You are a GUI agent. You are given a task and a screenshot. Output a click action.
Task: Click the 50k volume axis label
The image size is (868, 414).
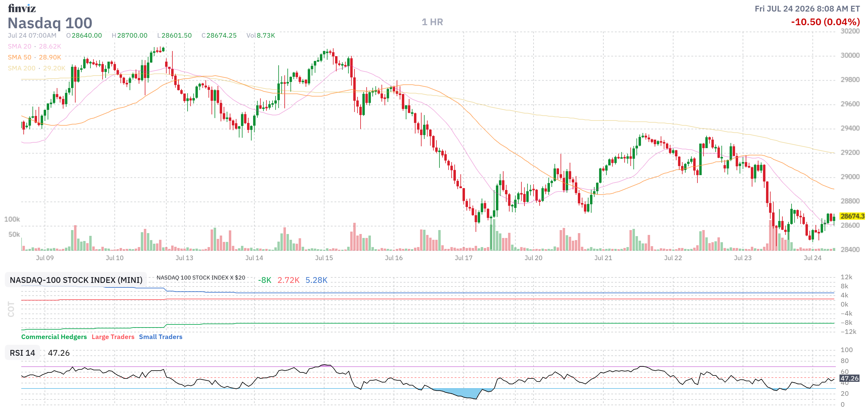coord(14,234)
